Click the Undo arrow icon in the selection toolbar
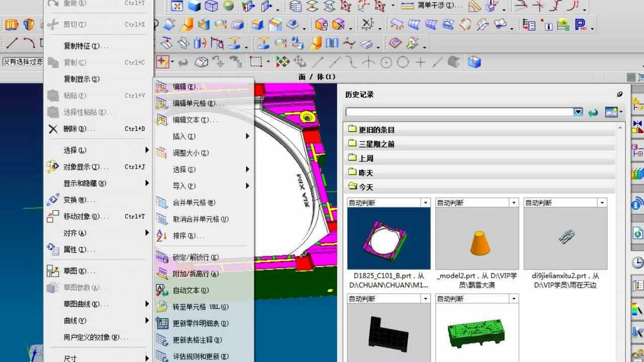This screenshot has height=362, width=644. pos(183,62)
